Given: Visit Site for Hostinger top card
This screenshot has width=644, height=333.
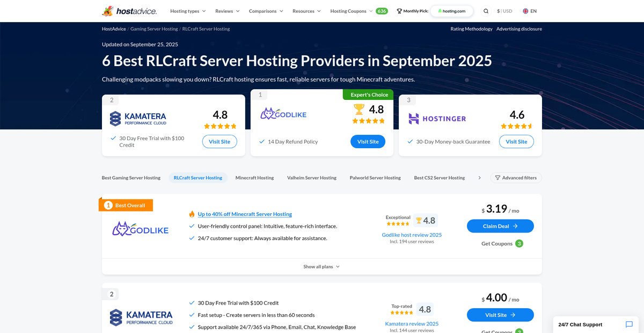Looking at the screenshot, I should click(x=516, y=142).
